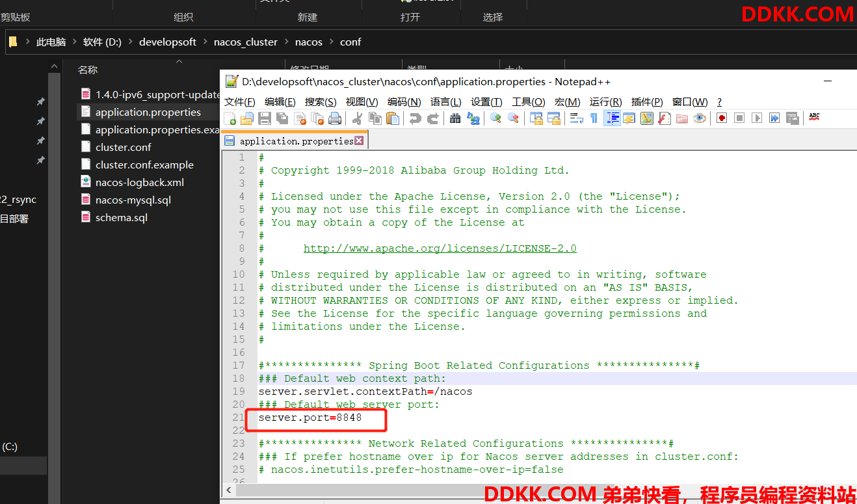
Task: Click left arrow of the editor's horizontal scrollbar
Action: pos(228,490)
